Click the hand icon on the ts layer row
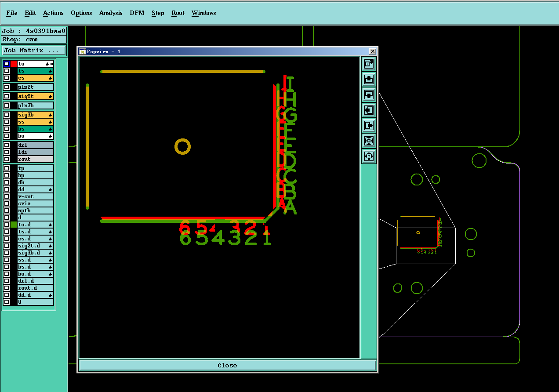The image size is (559, 392). point(51,71)
